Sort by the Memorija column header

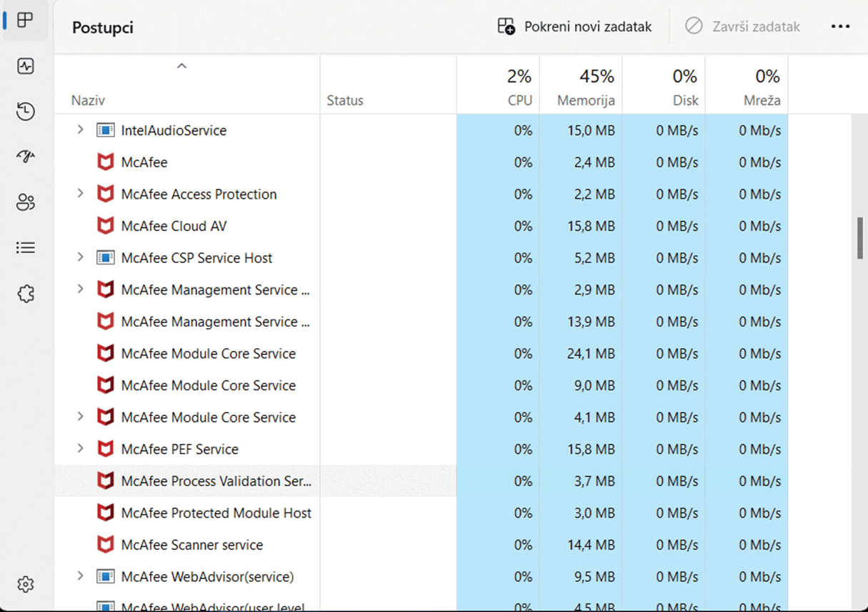click(586, 100)
